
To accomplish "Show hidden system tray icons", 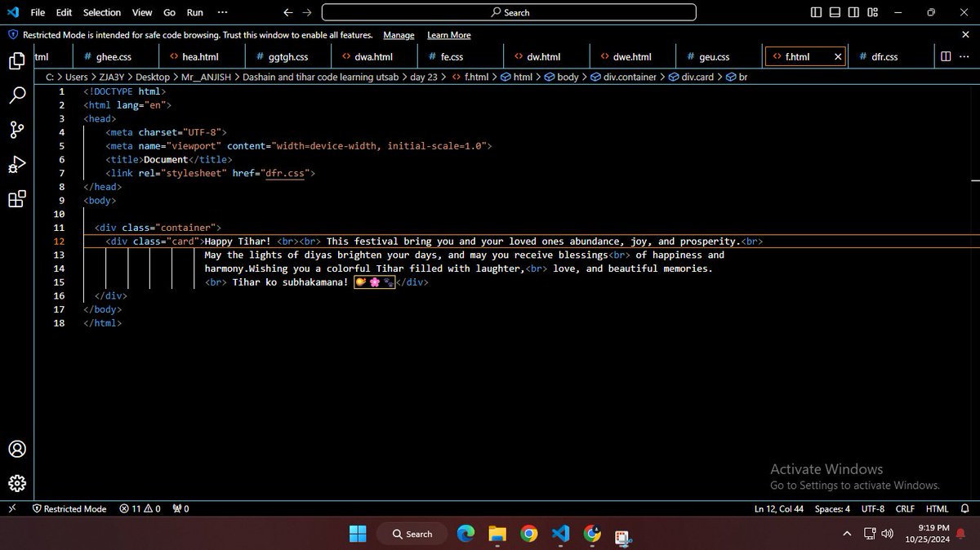I will (x=847, y=534).
